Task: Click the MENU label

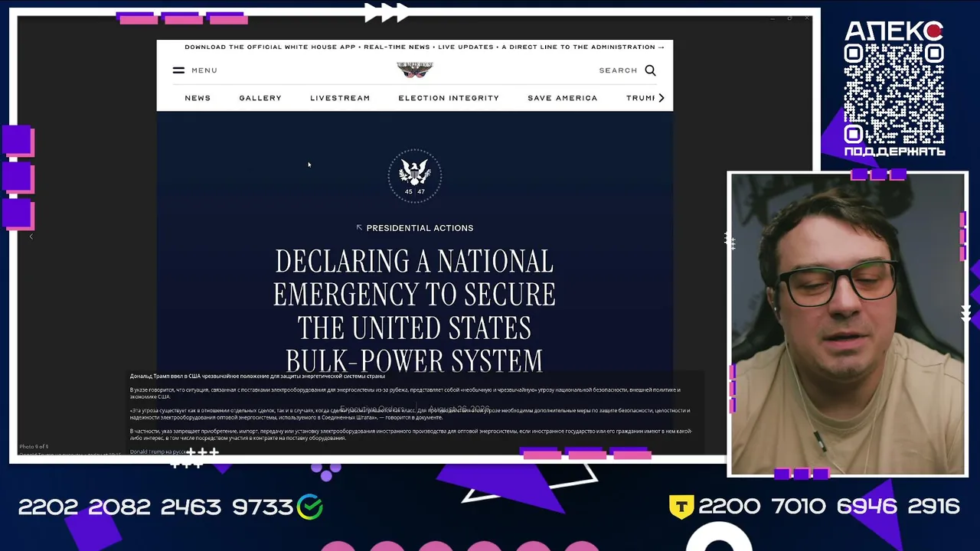Action: pyautogui.click(x=204, y=70)
